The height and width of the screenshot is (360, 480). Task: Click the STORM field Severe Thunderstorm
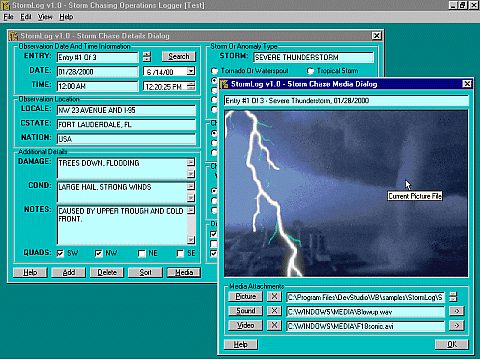[x=313, y=57]
